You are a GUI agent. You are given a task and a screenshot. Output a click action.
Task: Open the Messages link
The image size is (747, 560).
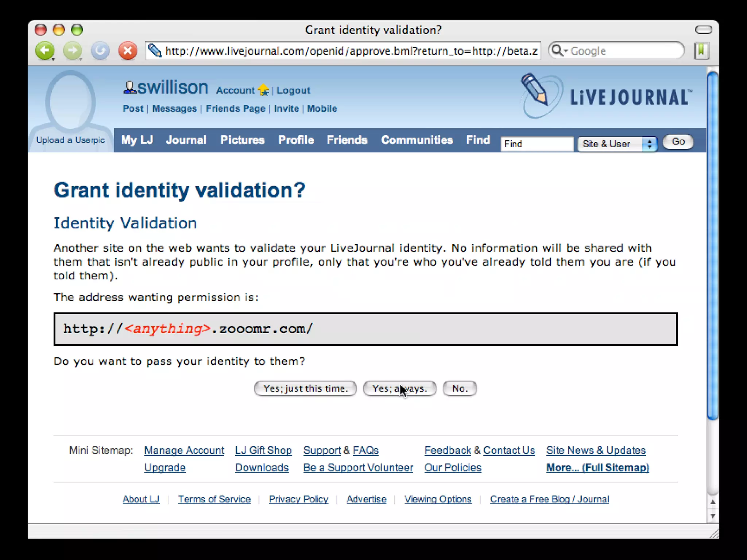174,109
